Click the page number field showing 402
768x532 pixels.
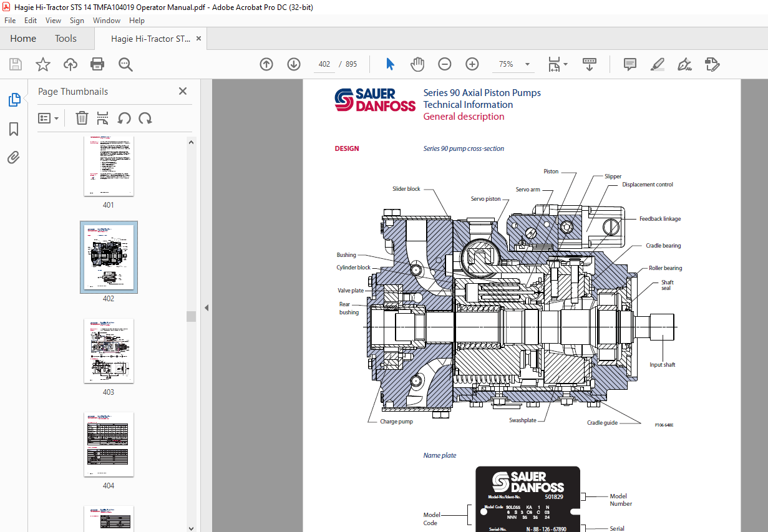[x=324, y=64]
